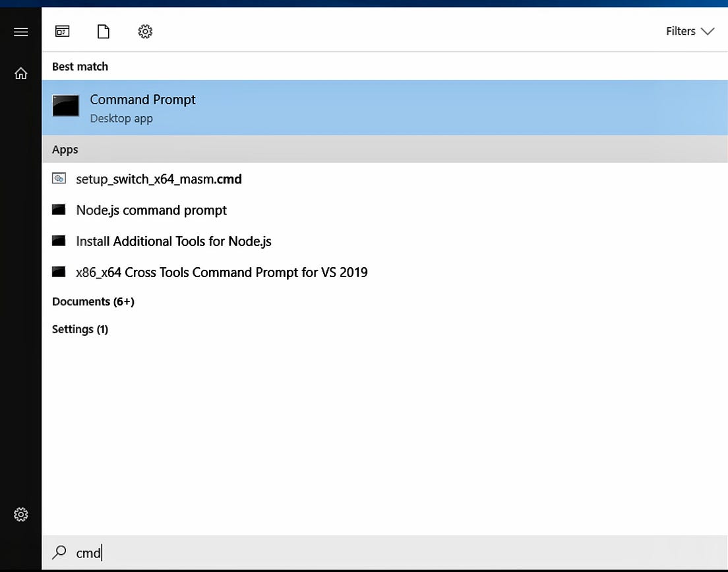Expand the Settings (1) section

click(80, 329)
